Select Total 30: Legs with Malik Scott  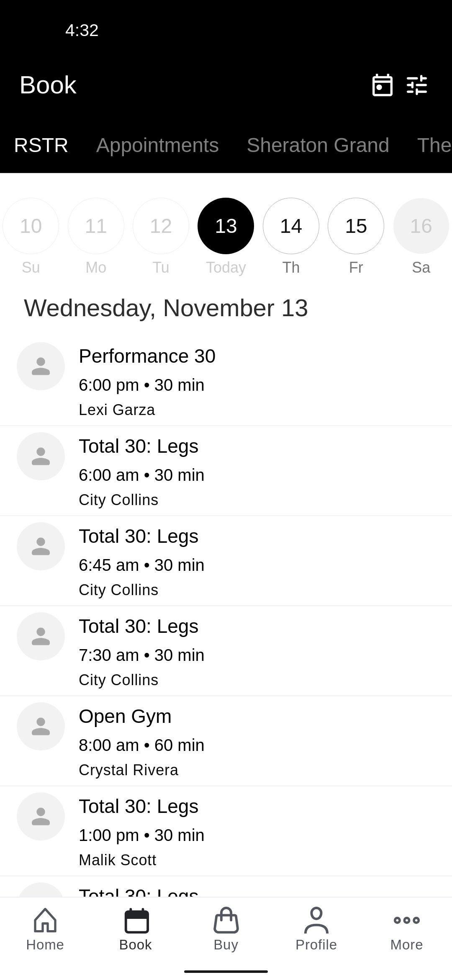(x=226, y=831)
